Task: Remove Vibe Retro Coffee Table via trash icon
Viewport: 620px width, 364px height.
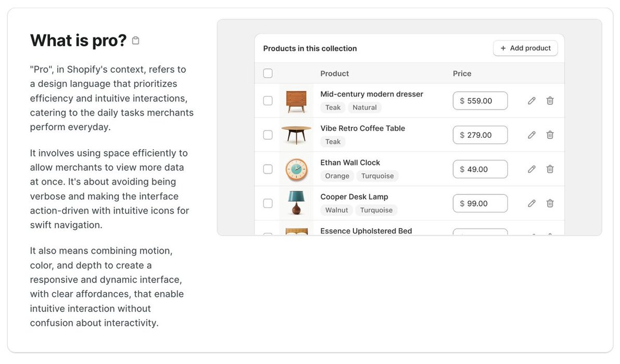Action: [550, 135]
